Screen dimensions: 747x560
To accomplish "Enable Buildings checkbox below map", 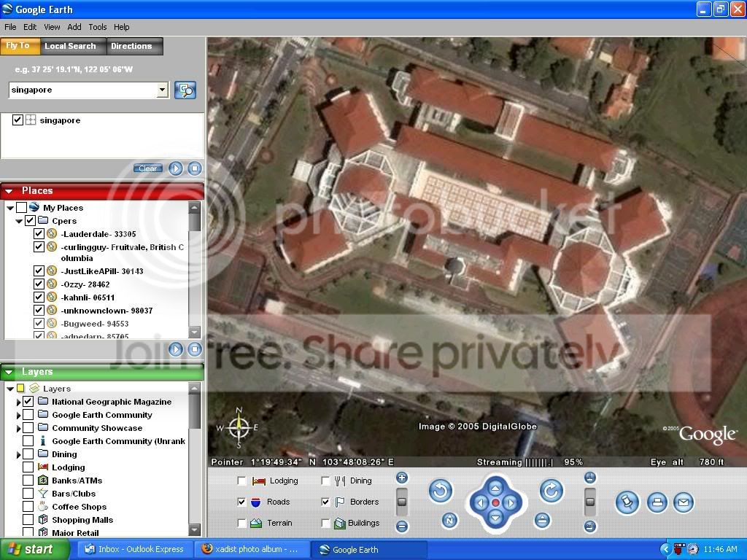I will click(325, 523).
